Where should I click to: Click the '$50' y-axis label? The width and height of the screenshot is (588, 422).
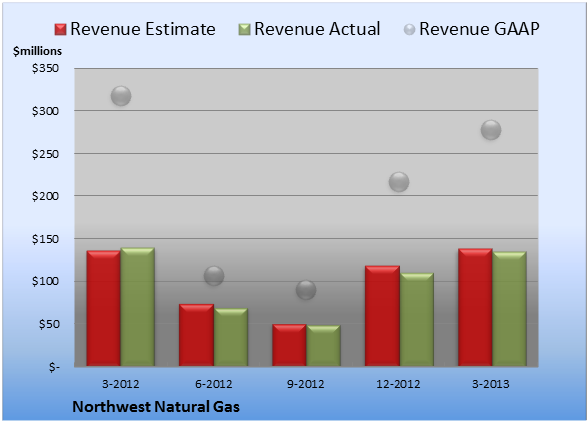(x=49, y=324)
